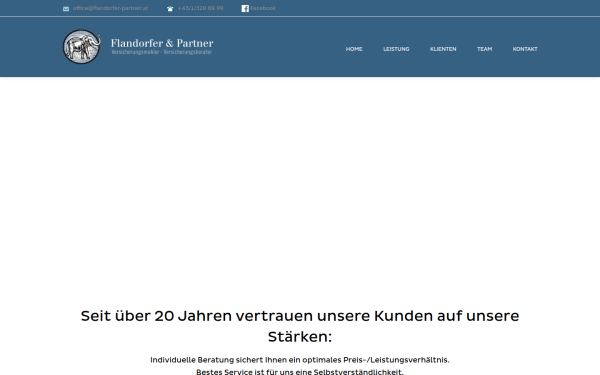Click the line 'Bestes Service ist für uns…'

click(x=300, y=372)
